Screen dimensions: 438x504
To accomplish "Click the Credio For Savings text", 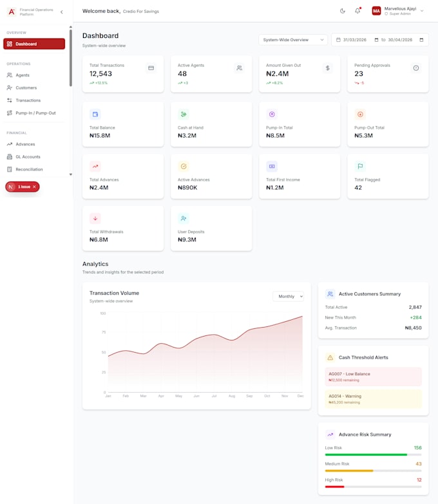I will 141,11.
